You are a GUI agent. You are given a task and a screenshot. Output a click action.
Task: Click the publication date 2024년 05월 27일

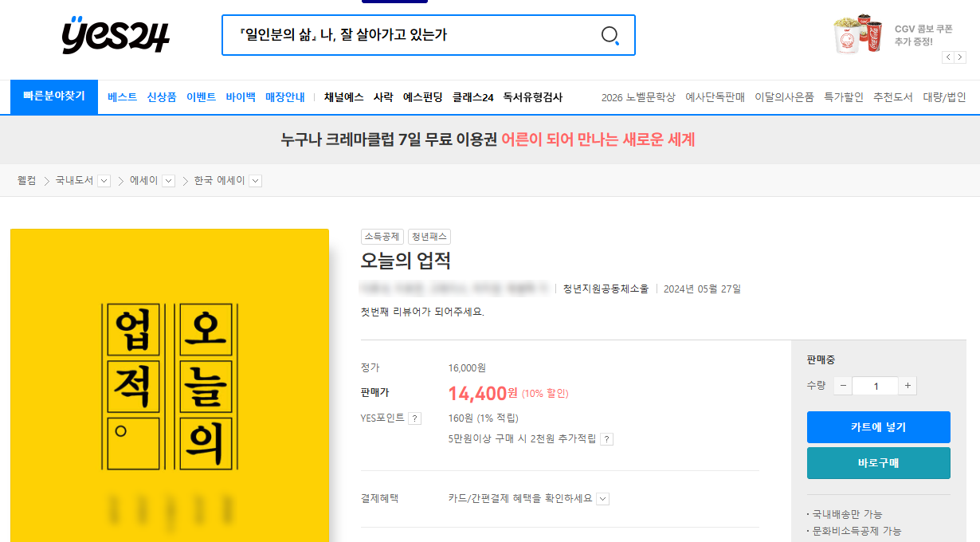(702, 289)
